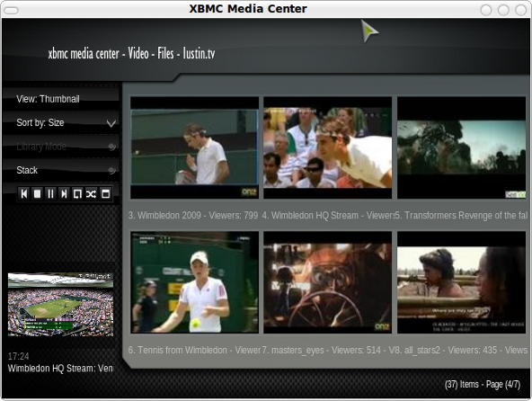Image resolution: width=532 pixels, height=401 pixels.
Task: Open all_stars2 video thumbnail
Action: coord(461,282)
